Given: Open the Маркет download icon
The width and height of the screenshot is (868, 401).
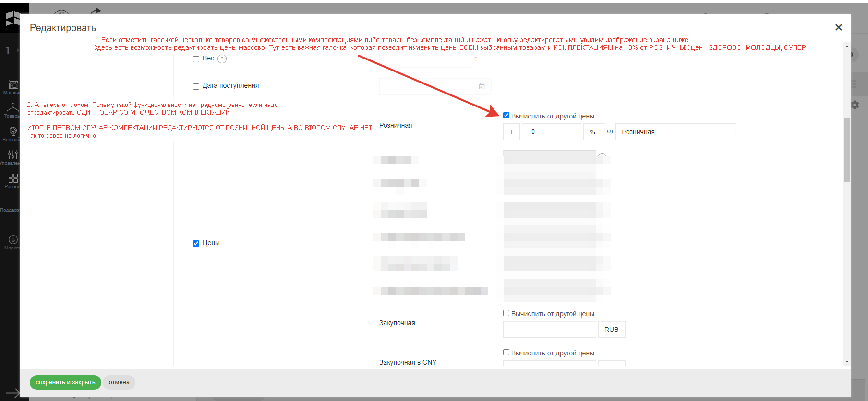Looking at the screenshot, I should tap(12, 239).
